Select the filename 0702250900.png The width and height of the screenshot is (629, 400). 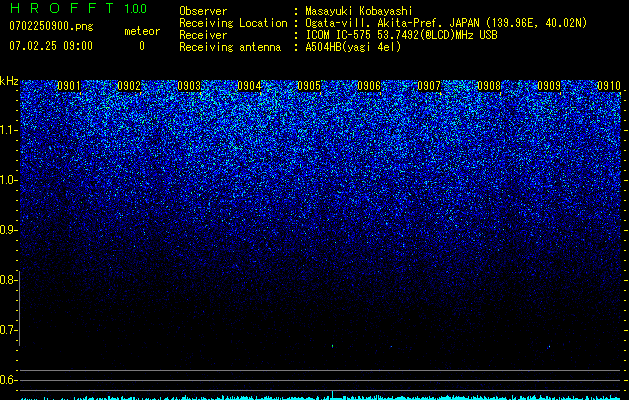(x=51, y=26)
